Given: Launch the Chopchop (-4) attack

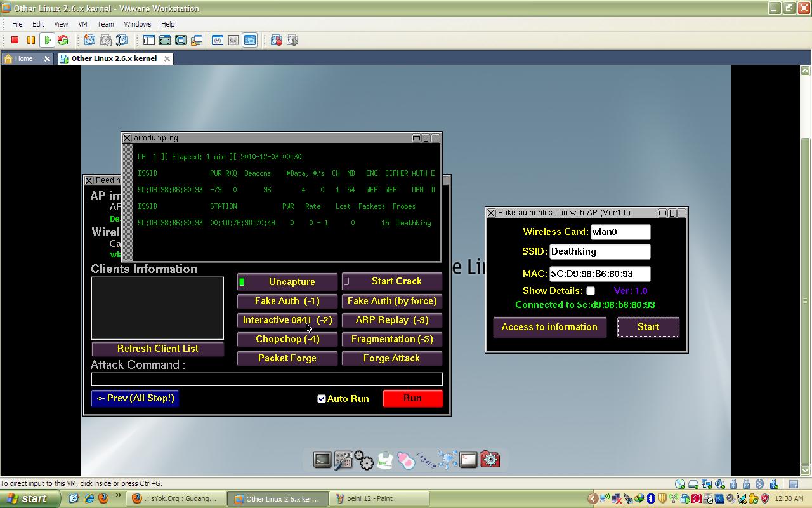Looking at the screenshot, I should click(287, 339).
